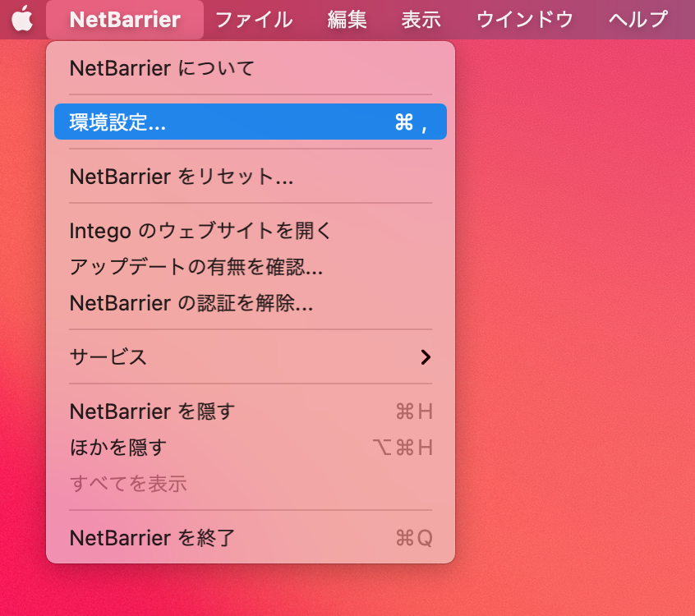This screenshot has height=616, width=695.
Task: Open the ファイル menu
Action: tap(254, 20)
